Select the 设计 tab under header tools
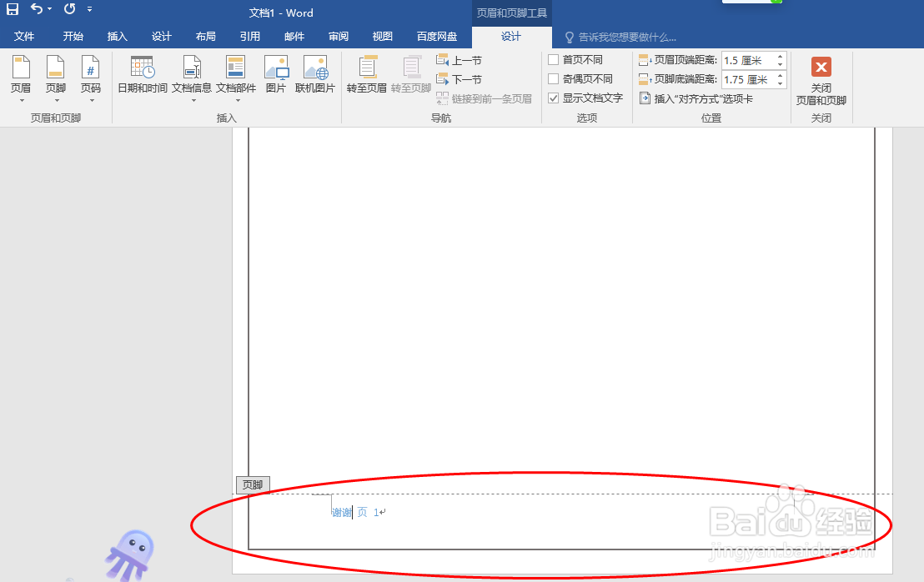 [x=511, y=37]
